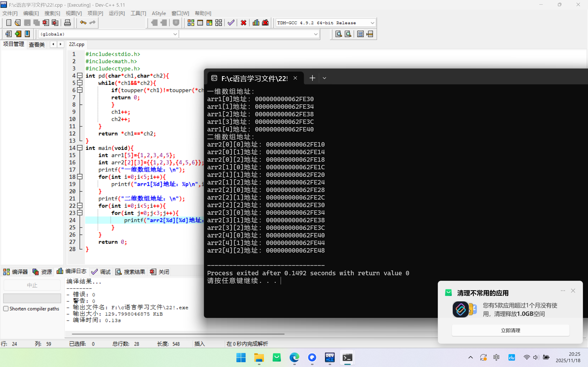Open the 运行[R] menu
The image size is (588, 367).
coord(117,13)
